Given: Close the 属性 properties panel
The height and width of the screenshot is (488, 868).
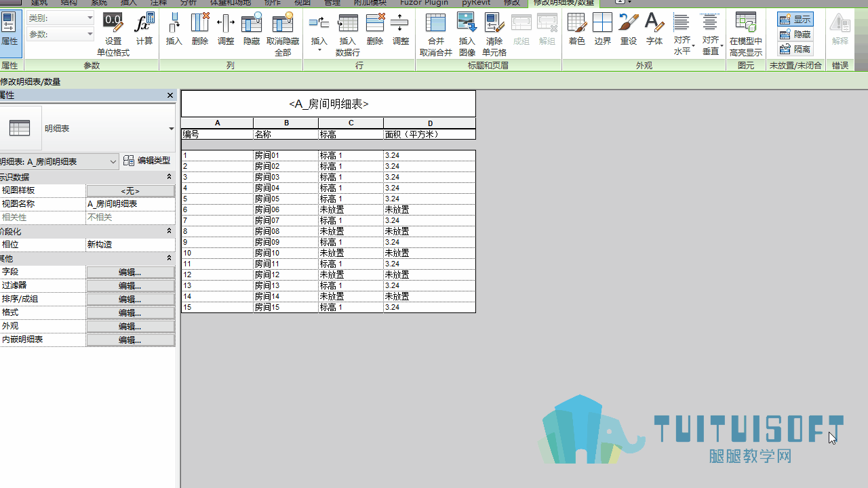Looking at the screenshot, I should click(x=170, y=96).
